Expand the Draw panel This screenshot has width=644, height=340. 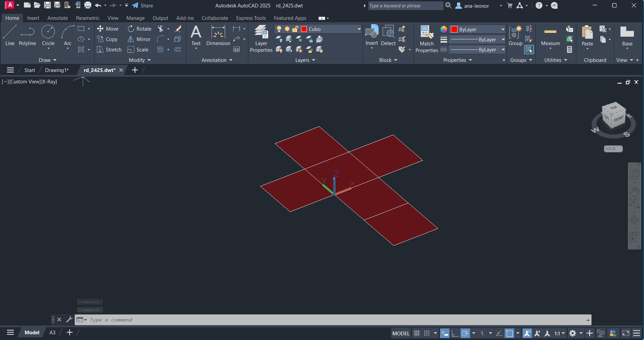pos(47,60)
